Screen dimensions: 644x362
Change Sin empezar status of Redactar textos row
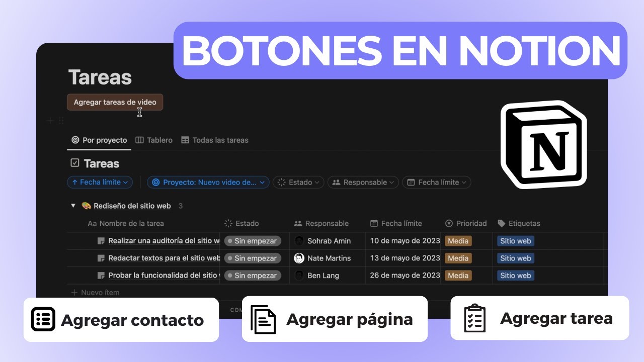[253, 258]
